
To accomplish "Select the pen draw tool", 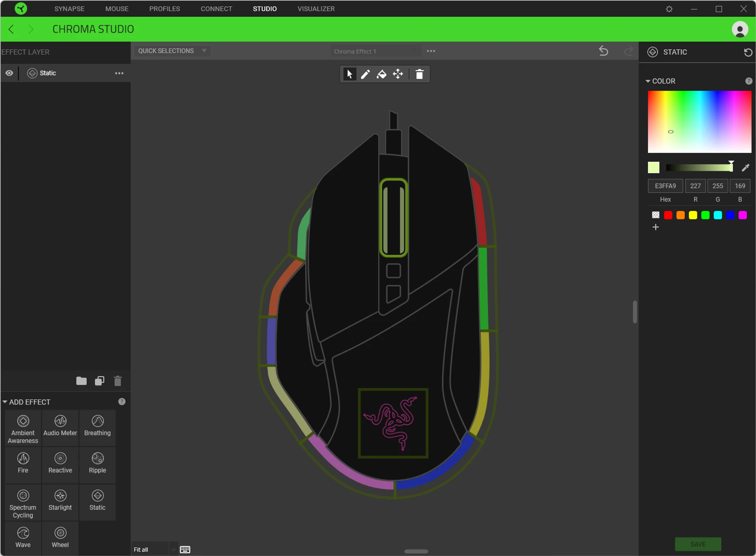I will click(365, 74).
